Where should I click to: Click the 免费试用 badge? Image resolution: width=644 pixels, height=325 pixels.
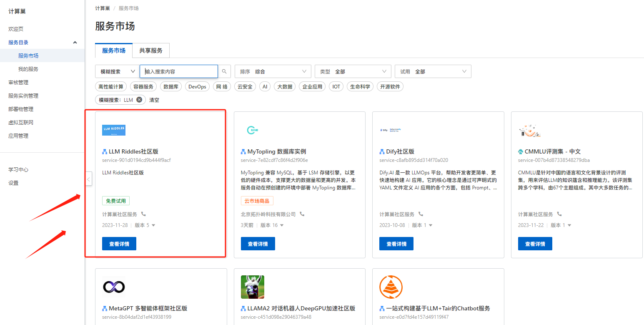pyautogui.click(x=116, y=201)
